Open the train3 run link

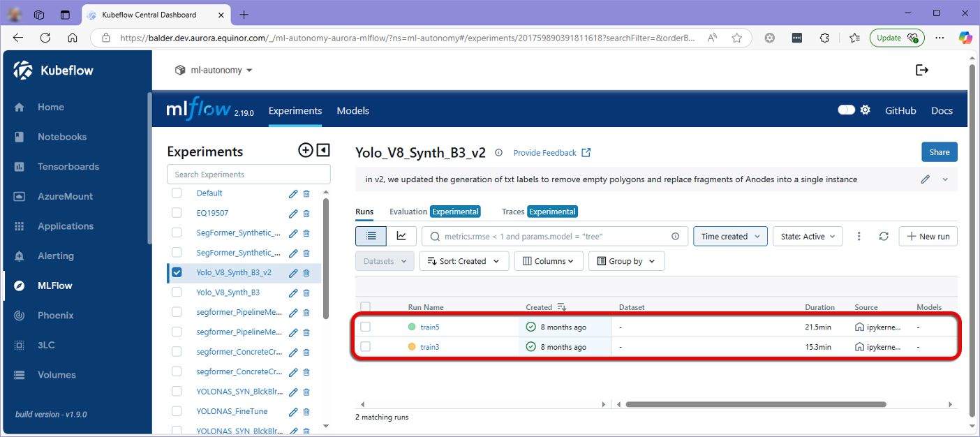point(430,347)
